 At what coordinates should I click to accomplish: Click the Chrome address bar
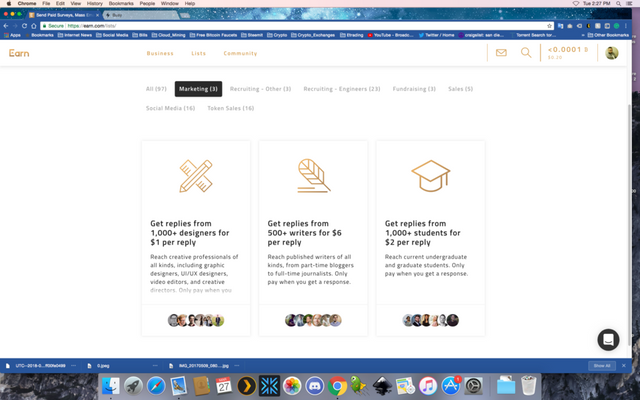297,26
